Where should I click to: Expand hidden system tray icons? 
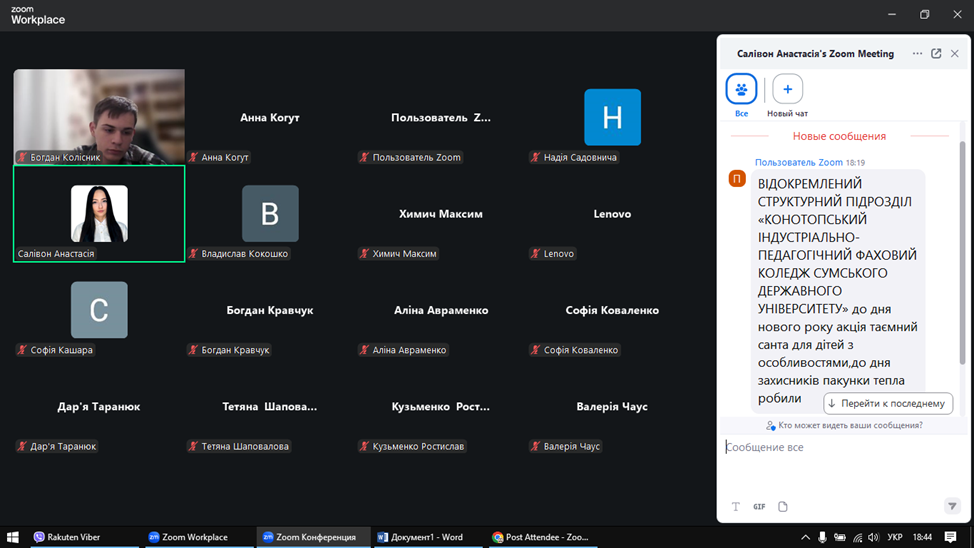[805, 537]
